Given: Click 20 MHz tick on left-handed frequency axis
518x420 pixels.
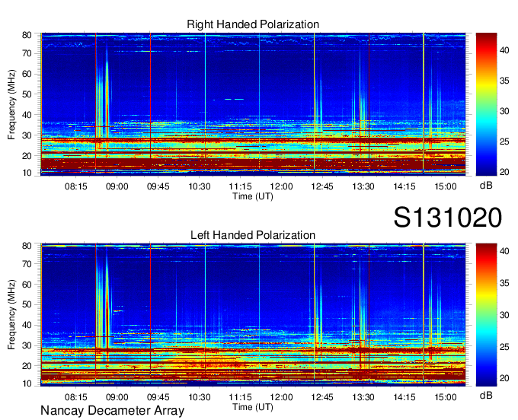Looking at the screenshot, I should point(27,366).
